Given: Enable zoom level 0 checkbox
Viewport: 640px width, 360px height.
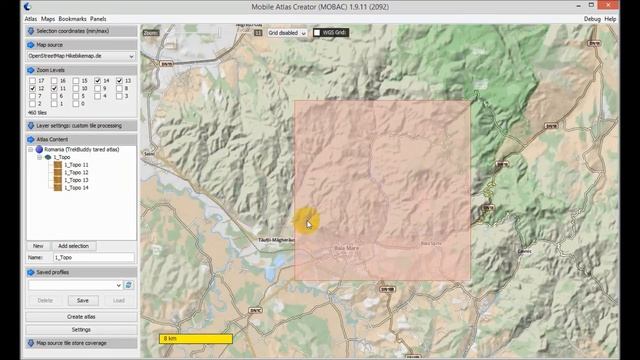Looking at the screenshot, I should (x=76, y=104).
